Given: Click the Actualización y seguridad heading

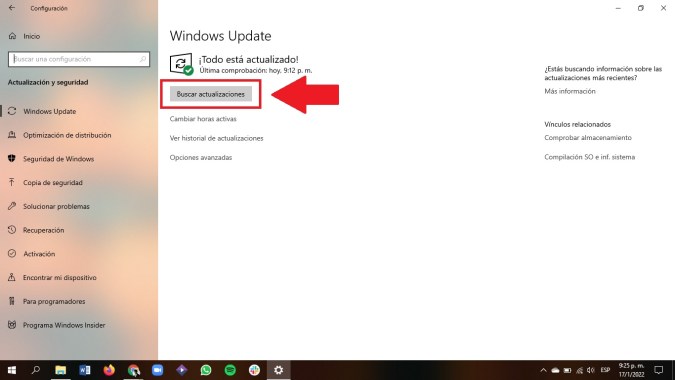Looking at the screenshot, I should (x=48, y=82).
